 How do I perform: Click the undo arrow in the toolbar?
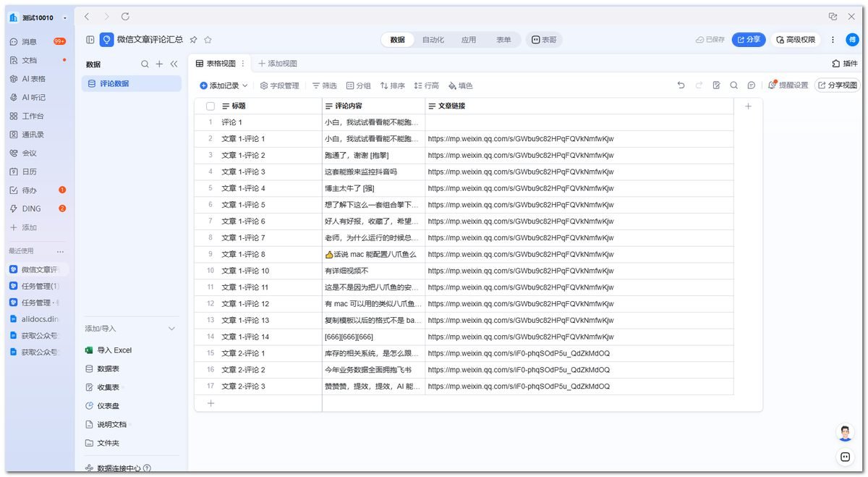tap(681, 85)
